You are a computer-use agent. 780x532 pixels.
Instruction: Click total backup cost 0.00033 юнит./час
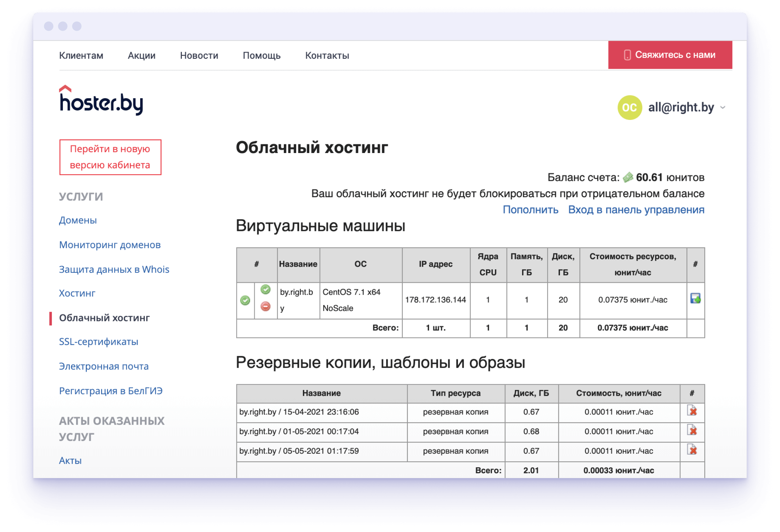point(618,470)
